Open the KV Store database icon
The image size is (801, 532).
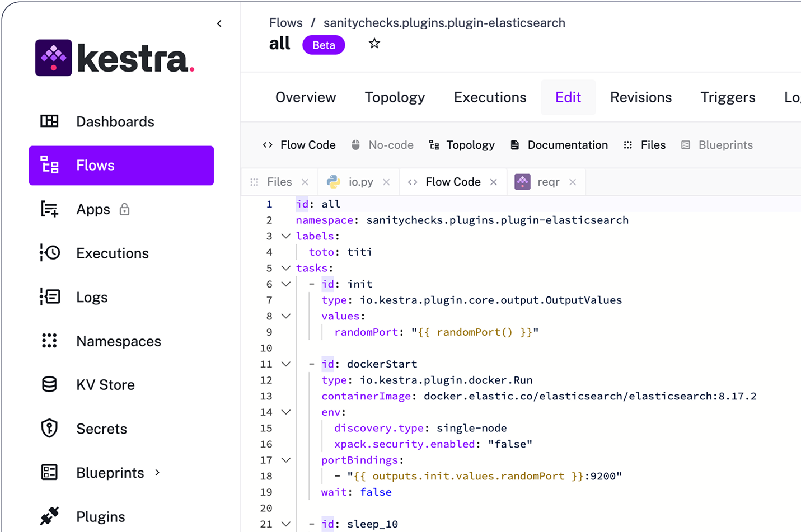pos(49,385)
